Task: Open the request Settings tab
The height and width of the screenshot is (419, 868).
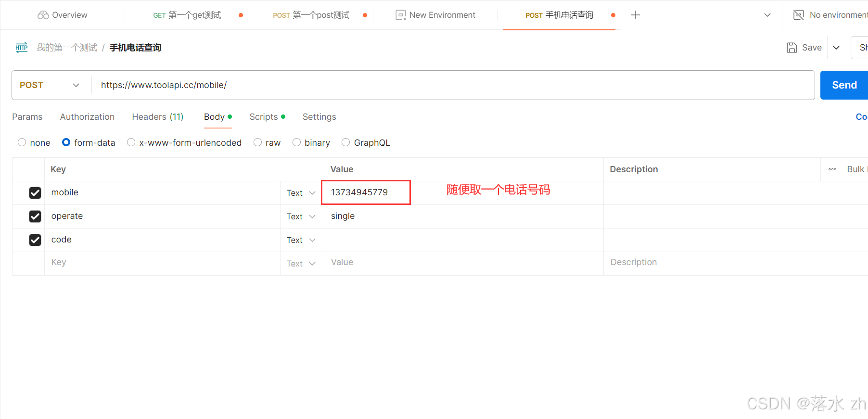Action: point(319,117)
